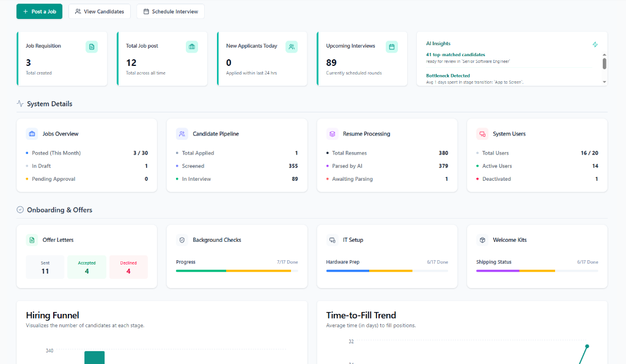
Task: Click the Sent offer letters tile
Action: (x=45, y=267)
